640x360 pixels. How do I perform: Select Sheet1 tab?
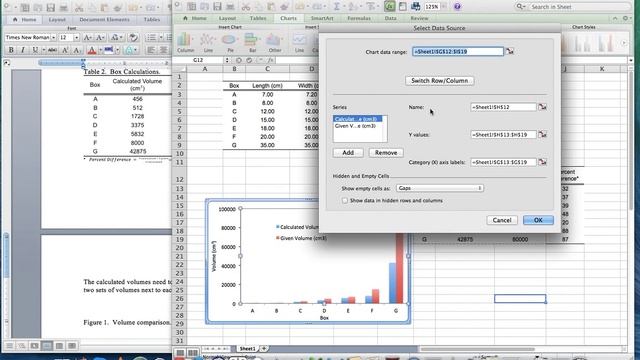pyautogui.click(x=247, y=349)
